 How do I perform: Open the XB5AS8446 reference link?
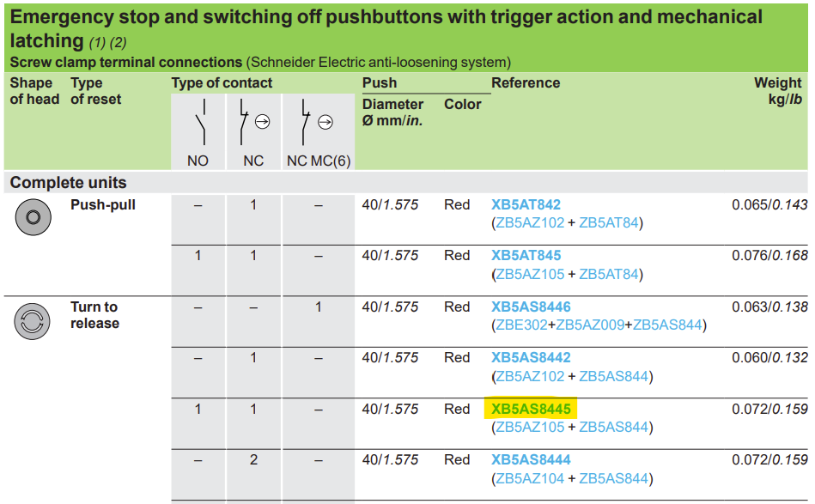point(531,307)
